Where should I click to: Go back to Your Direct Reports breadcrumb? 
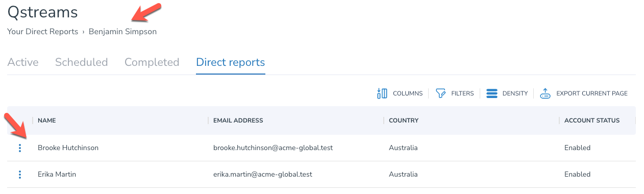[43, 32]
